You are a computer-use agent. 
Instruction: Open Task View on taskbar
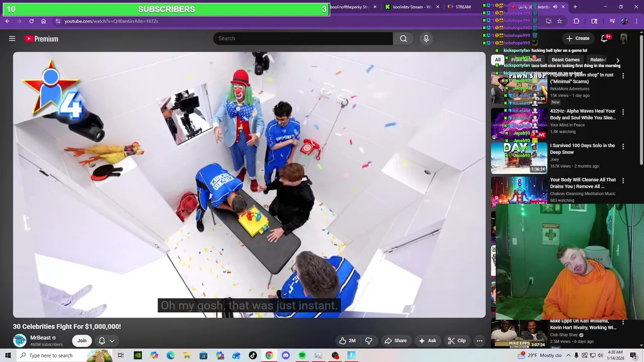coord(121,355)
